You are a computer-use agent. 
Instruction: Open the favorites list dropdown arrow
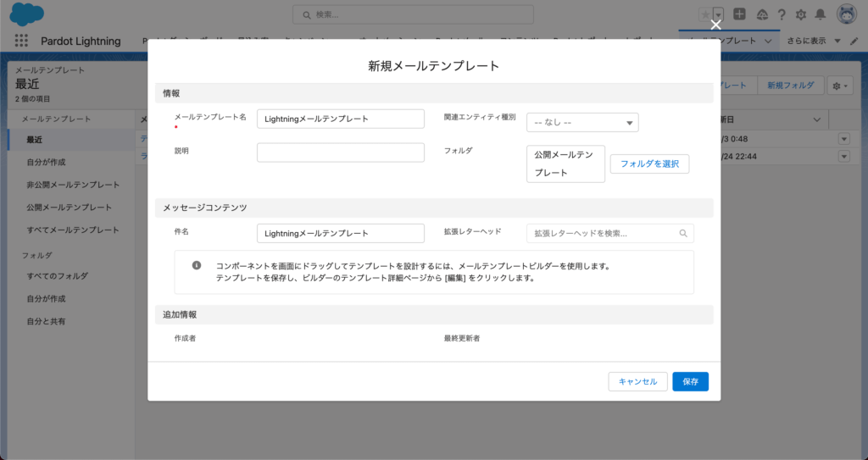719,14
